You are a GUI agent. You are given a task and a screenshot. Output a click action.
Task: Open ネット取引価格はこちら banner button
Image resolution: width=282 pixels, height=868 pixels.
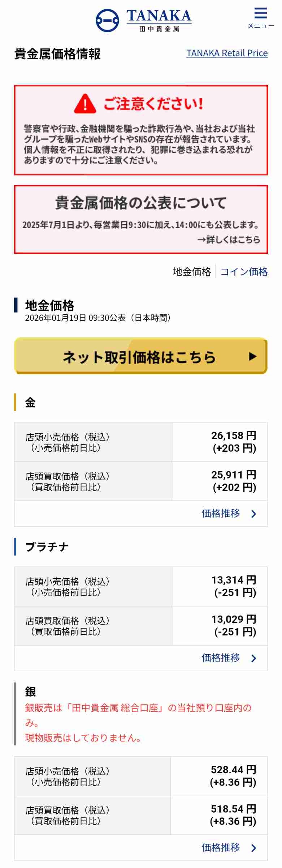(x=141, y=356)
